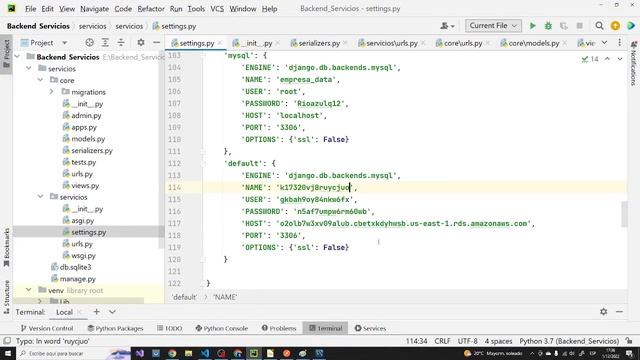Open the Version Control tool window
The image size is (640, 360).
pos(47,328)
